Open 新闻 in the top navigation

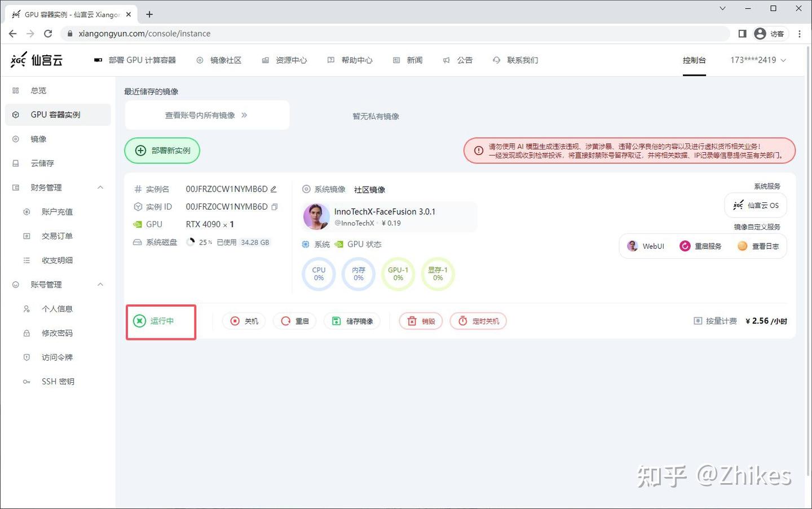click(408, 60)
